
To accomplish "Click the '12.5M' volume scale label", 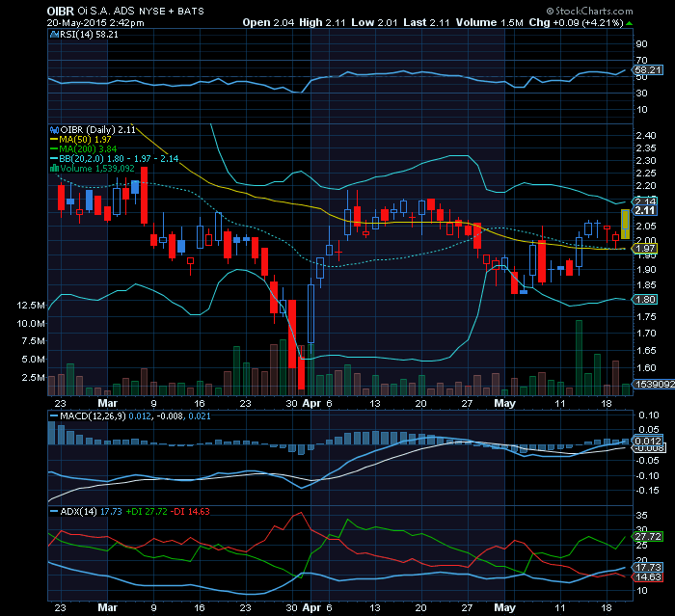I will click(31, 306).
